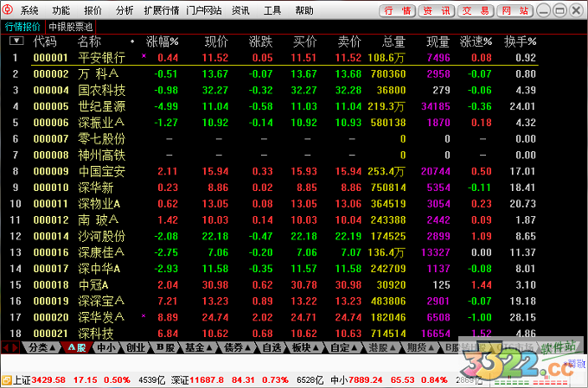Expand the 港股 tab menu

382,348
